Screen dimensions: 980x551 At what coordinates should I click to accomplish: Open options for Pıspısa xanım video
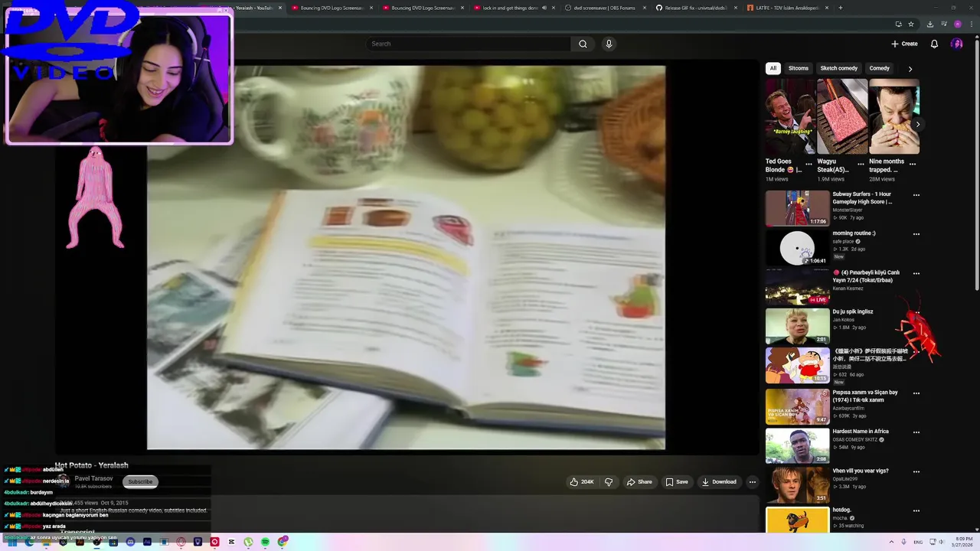click(916, 393)
